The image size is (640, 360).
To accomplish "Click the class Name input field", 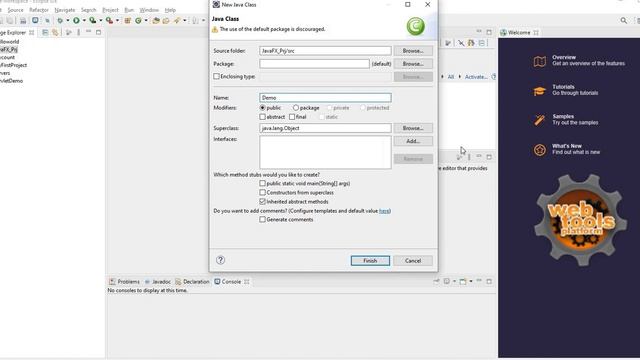I will 325,98.
